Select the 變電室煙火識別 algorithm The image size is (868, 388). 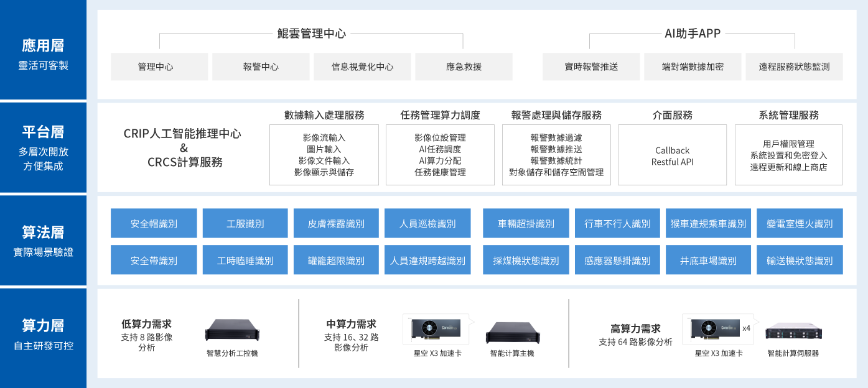800,223
